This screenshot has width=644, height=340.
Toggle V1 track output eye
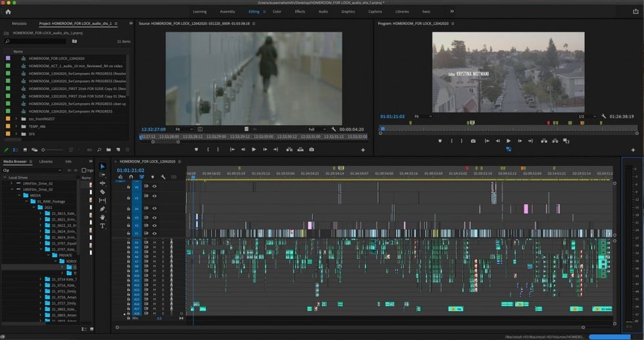pos(154,233)
